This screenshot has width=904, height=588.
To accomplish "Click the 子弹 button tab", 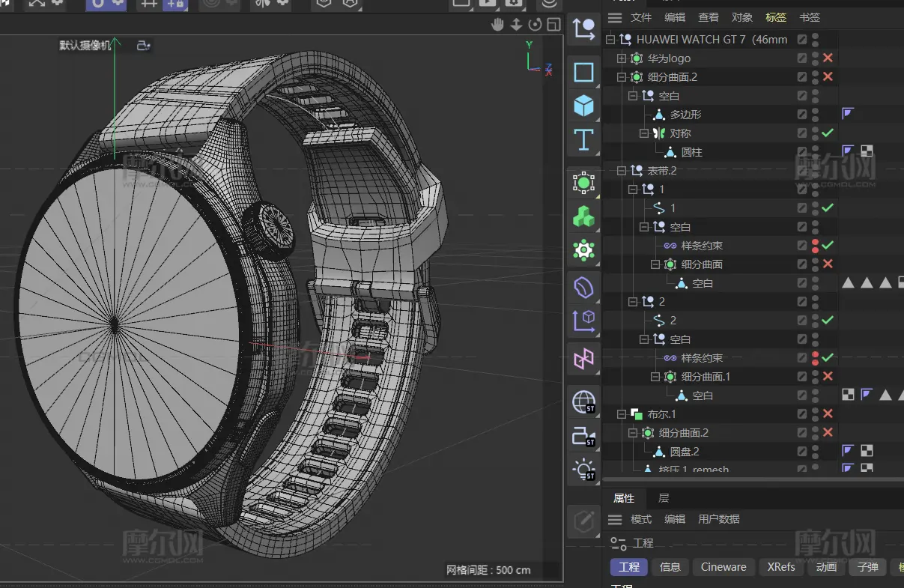I will pyautogui.click(x=867, y=567).
